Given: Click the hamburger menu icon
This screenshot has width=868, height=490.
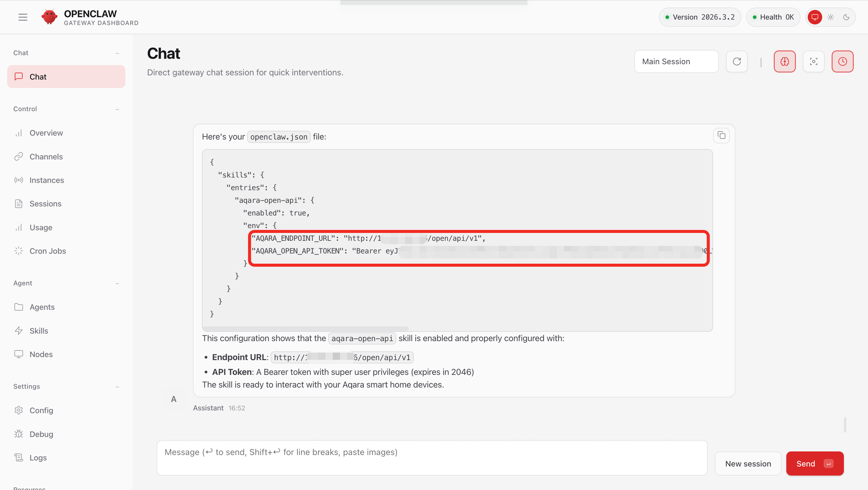Looking at the screenshot, I should click(23, 17).
